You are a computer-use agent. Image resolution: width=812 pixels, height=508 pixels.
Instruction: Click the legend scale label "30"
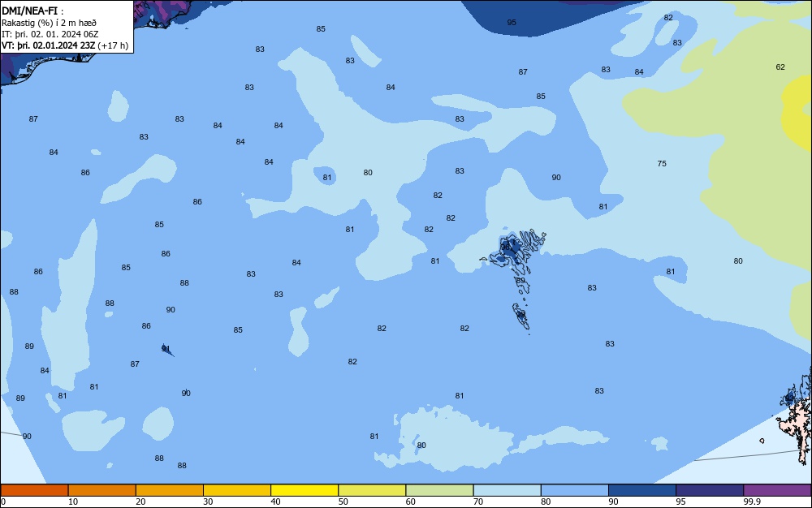coord(208,502)
